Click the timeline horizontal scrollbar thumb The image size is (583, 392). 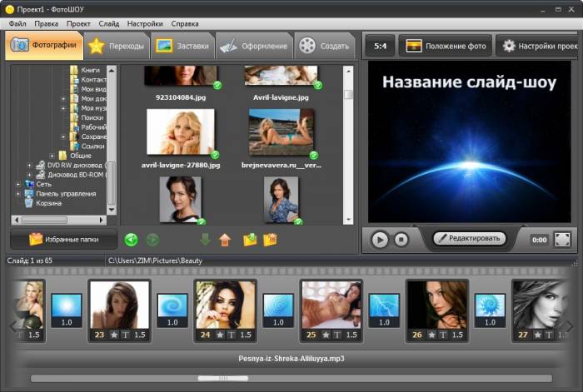(x=222, y=378)
